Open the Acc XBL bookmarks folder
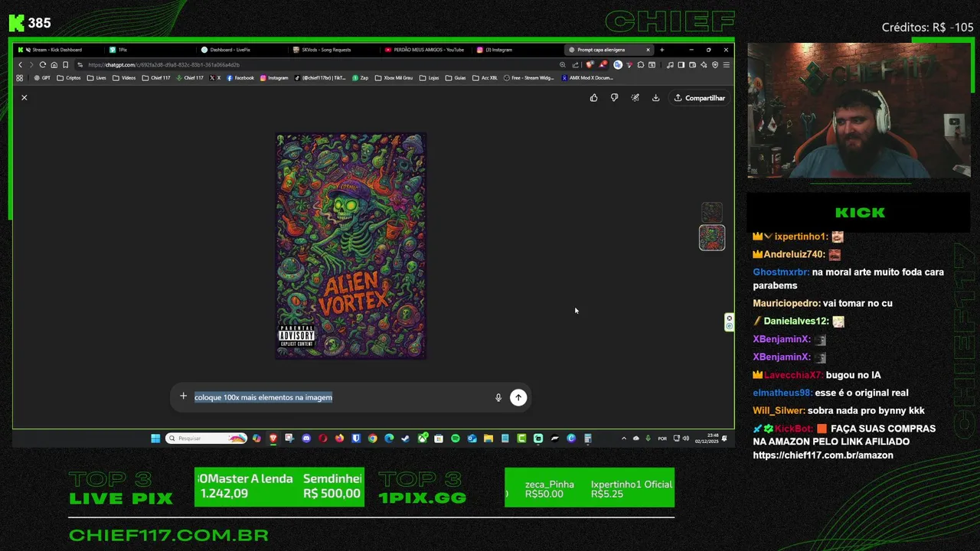The image size is (980, 551). tap(485, 78)
